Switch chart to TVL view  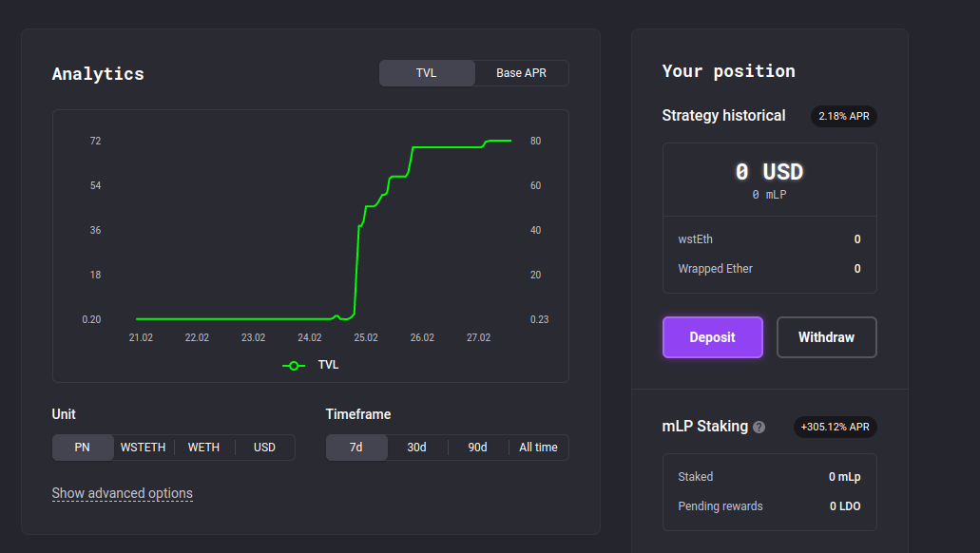427,73
